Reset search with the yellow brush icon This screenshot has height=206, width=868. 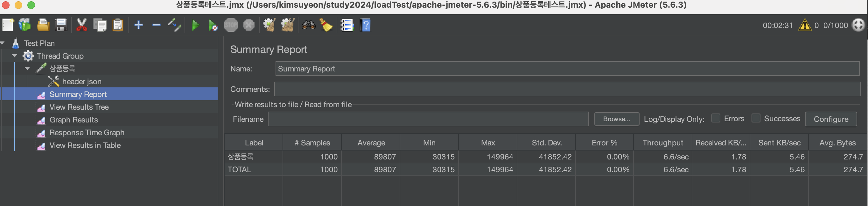(326, 25)
